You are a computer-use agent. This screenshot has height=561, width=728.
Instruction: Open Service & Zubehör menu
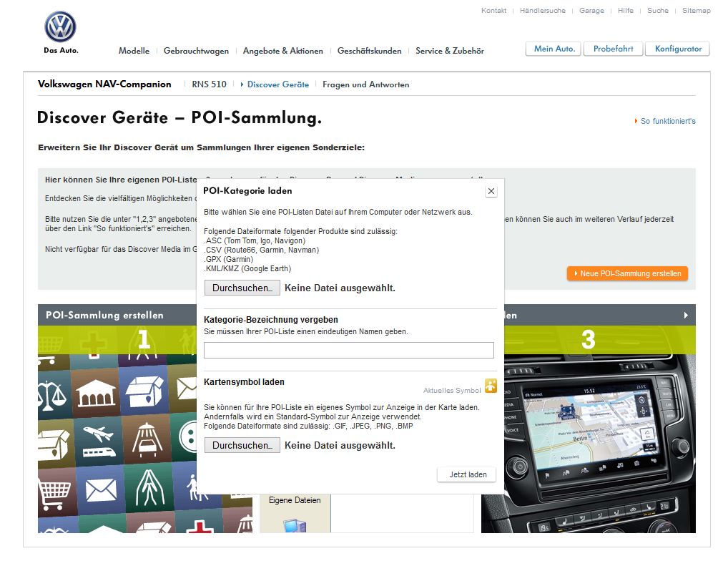click(x=449, y=51)
